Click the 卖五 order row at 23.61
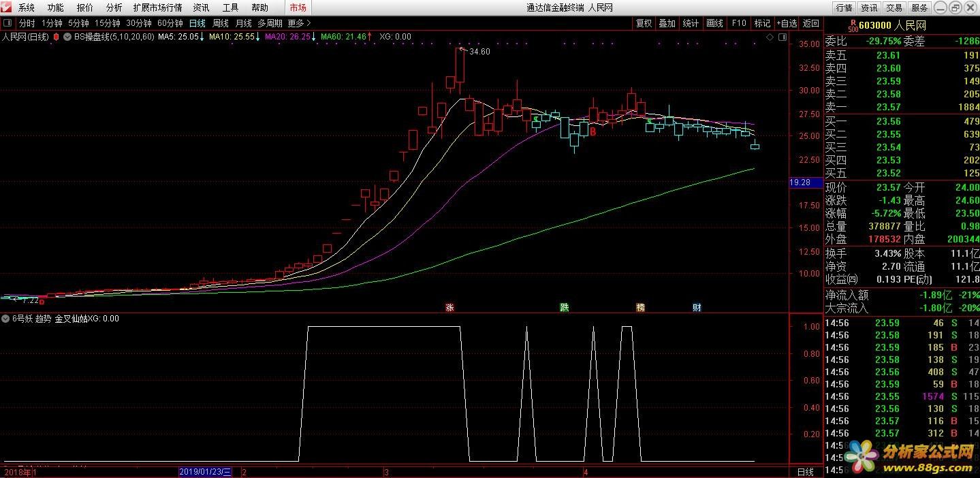This screenshot has width=980, height=478. pyautogui.click(x=902, y=55)
